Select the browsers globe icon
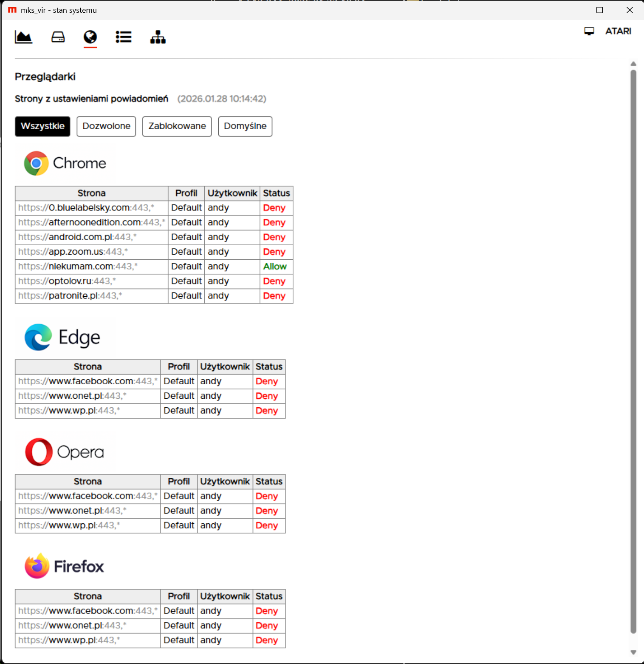The height and width of the screenshot is (664, 644). pyautogui.click(x=90, y=37)
